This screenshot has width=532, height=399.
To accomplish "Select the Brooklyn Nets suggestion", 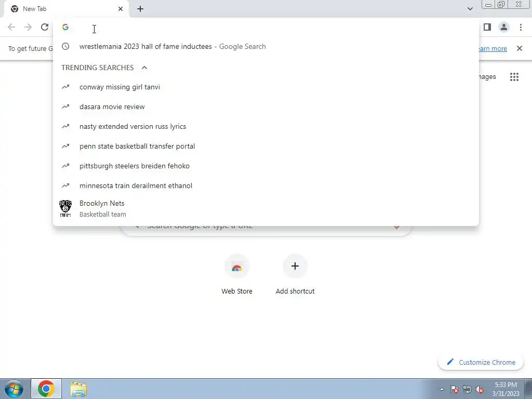I will click(x=266, y=209).
